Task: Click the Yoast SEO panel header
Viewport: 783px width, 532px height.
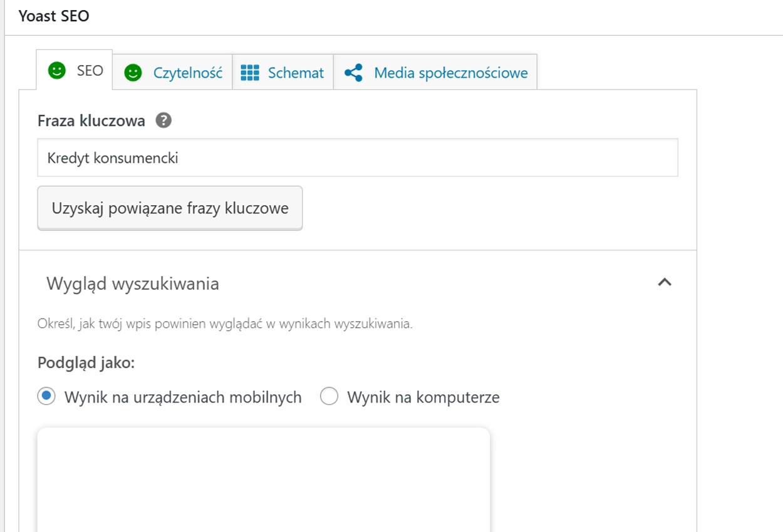Action: coord(53,16)
